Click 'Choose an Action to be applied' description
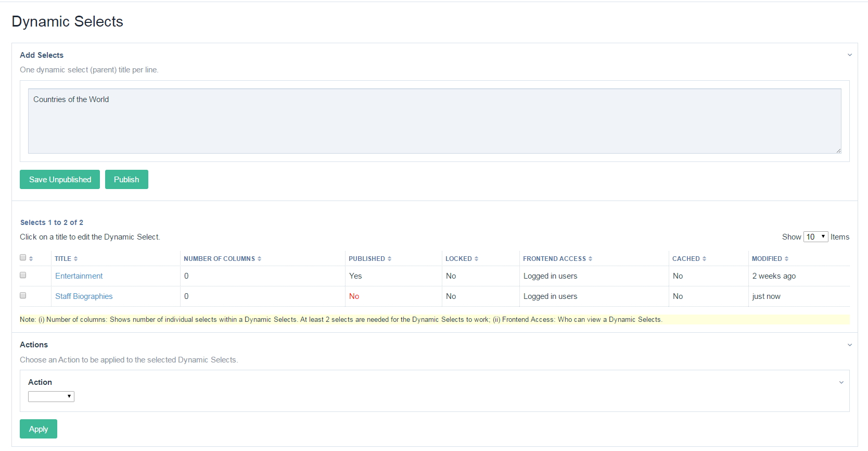Viewport: 868px width, 451px height. pyautogui.click(x=129, y=360)
